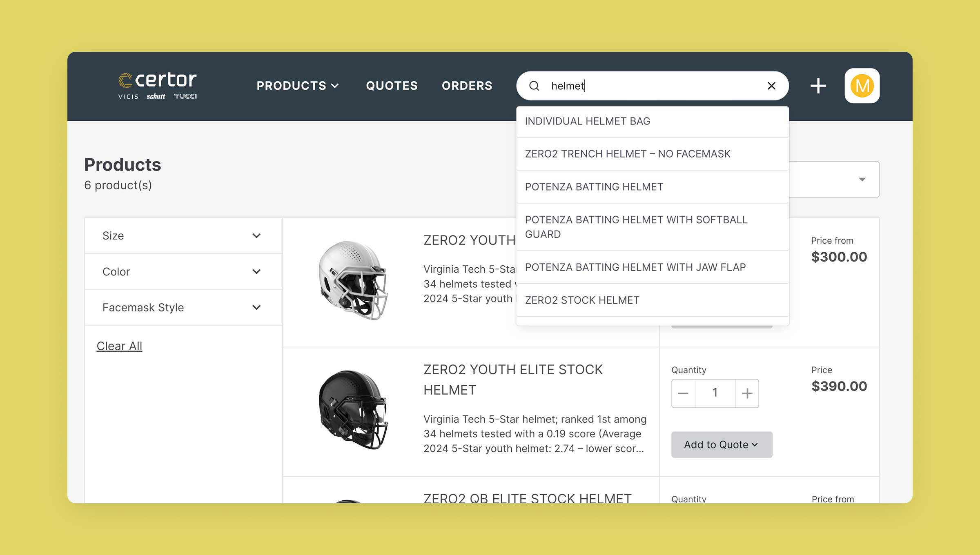Click the white Zero2 Youth helmet thumbnail
980x555 pixels.
[x=353, y=280]
